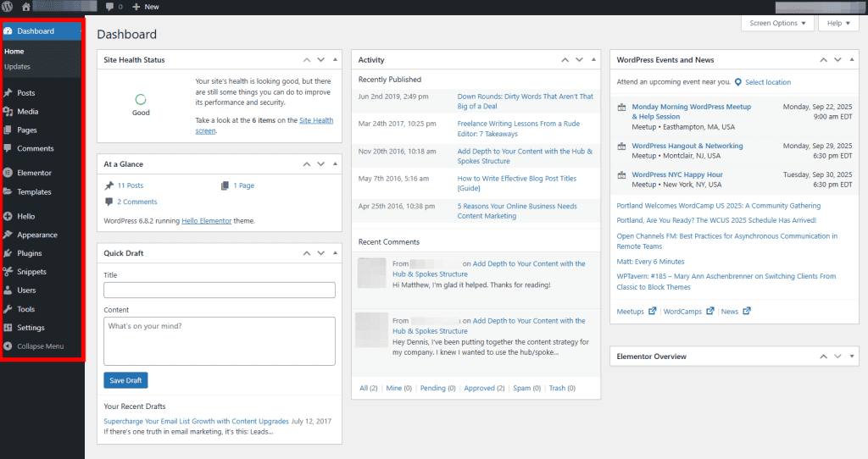Open the 11 Posts link

pyautogui.click(x=130, y=185)
